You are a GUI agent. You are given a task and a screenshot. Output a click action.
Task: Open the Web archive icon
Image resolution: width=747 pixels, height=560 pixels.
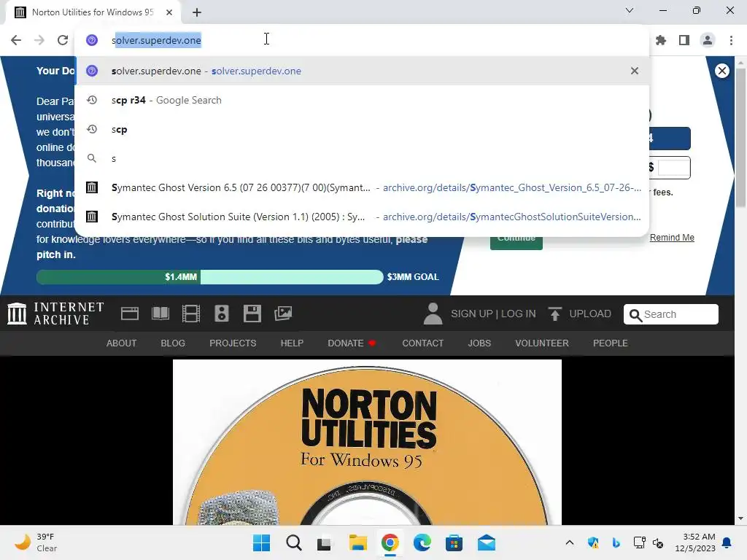[x=130, y=314]
